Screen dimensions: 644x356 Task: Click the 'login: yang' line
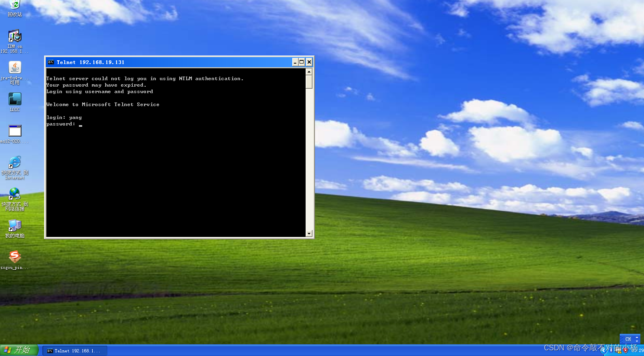pos(64,117)
